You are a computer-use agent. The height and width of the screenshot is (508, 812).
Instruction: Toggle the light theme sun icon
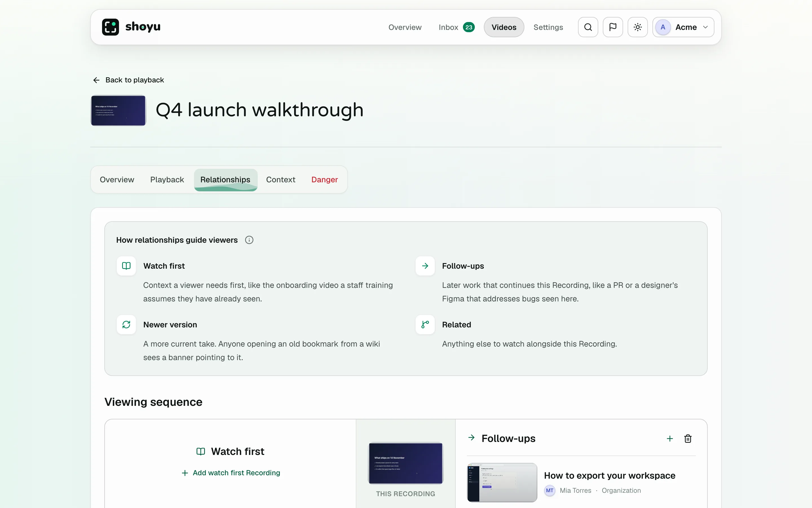[x=637, y=27]
